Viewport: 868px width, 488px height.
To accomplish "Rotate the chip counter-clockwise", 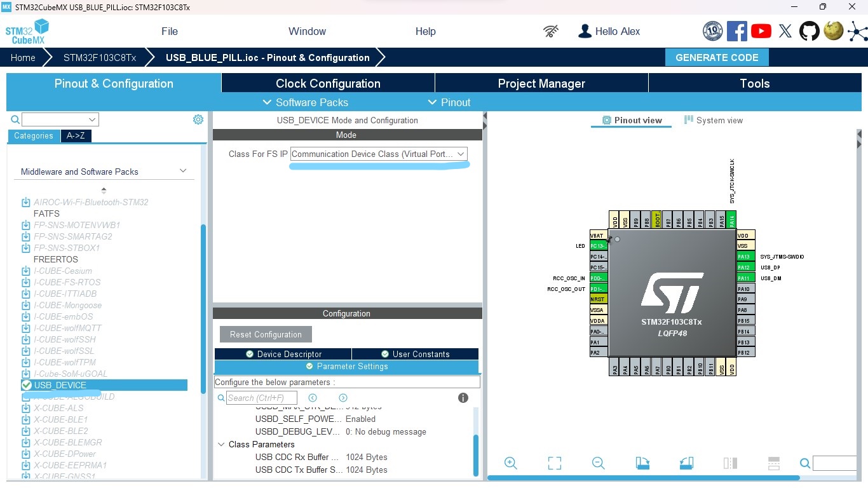I will (686, 463).
